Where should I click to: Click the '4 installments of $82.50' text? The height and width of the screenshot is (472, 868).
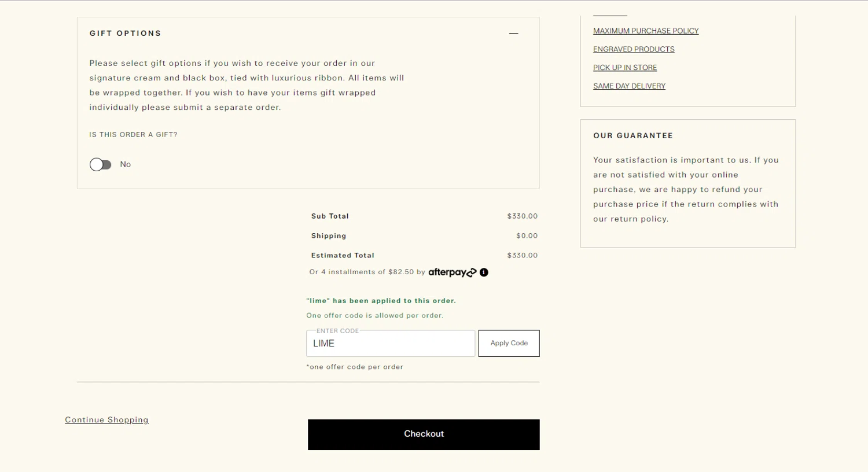(367, 272)
